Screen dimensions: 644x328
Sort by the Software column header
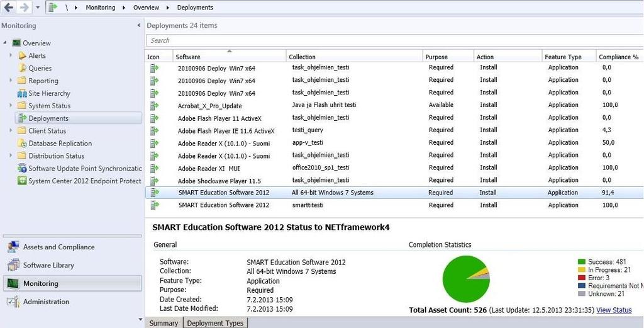pos(230,57)
